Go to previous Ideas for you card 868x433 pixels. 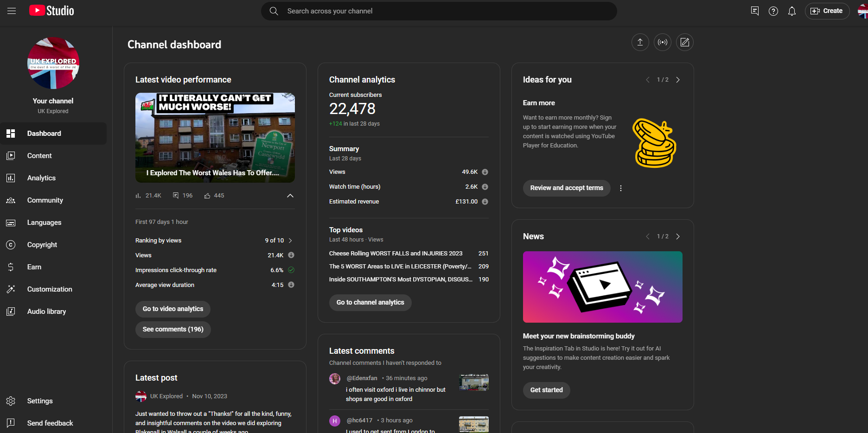(648, 80)
